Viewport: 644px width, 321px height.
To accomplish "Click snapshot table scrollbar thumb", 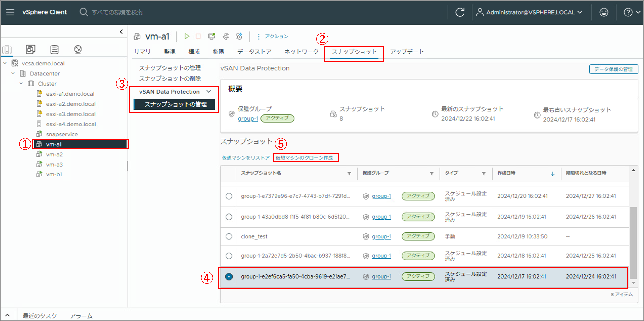I will point(633,243).
